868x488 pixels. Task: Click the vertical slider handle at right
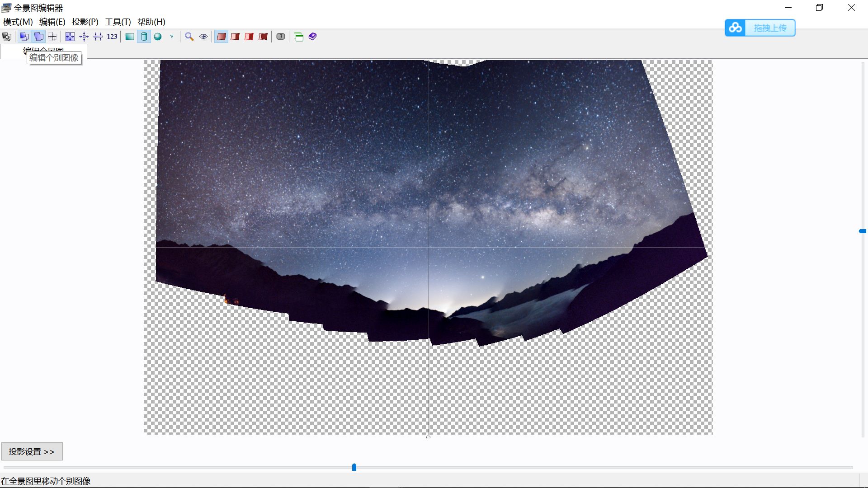coord(862,231)
